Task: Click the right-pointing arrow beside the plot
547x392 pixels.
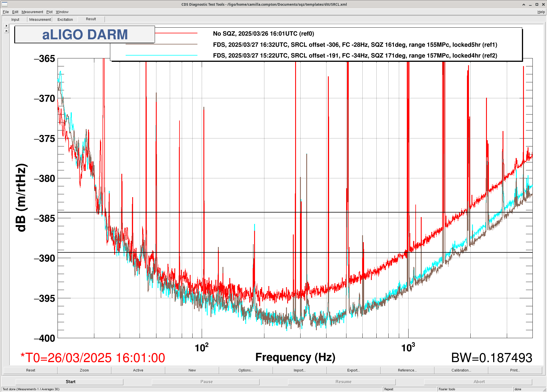Action: [x=7, y=26]
